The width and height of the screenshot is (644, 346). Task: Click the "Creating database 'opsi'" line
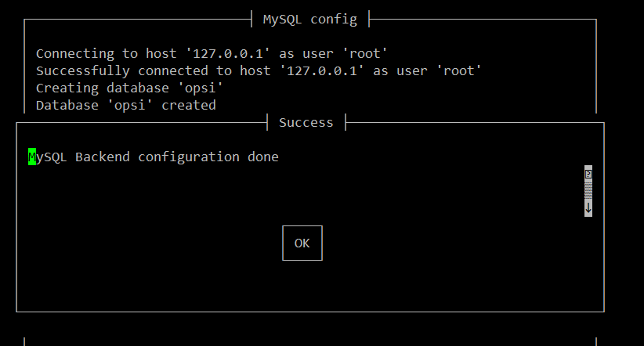(x=129, y=88)
